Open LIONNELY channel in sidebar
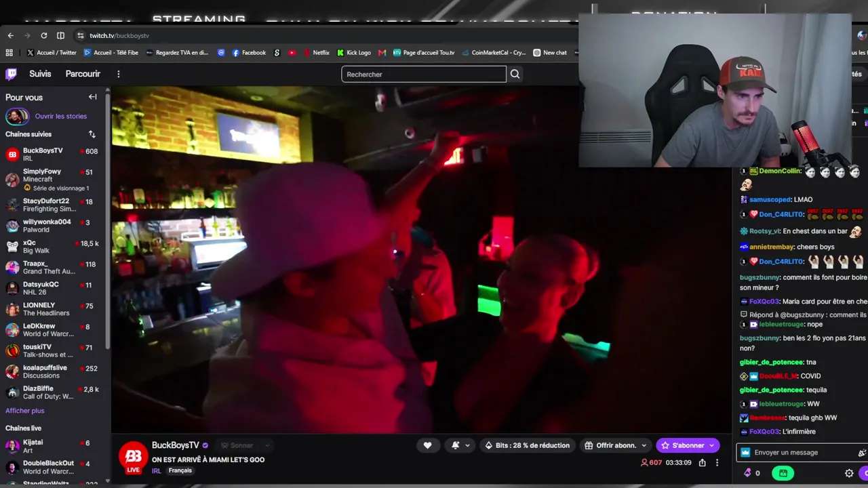The height and width of the screenshot is (488, 868). [52, 309]
